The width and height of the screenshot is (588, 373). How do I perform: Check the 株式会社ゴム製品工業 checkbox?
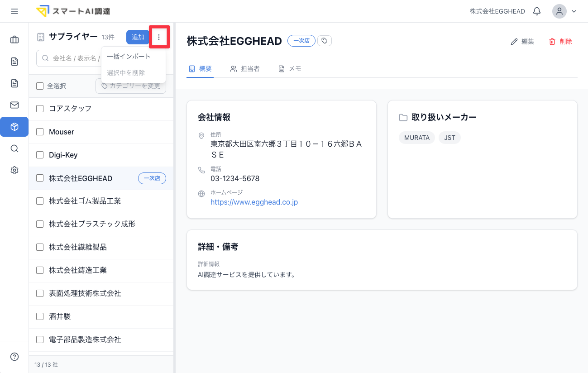(40, 201)
